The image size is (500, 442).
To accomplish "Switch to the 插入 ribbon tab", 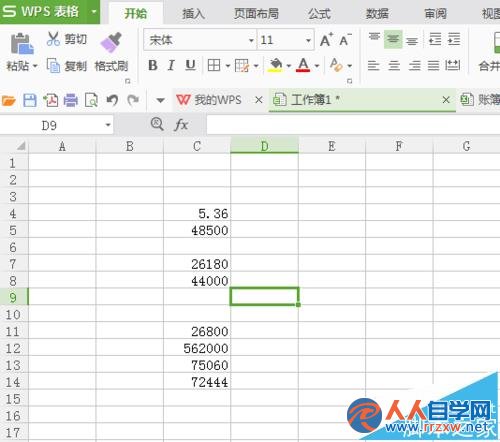I will coord(193,13).
